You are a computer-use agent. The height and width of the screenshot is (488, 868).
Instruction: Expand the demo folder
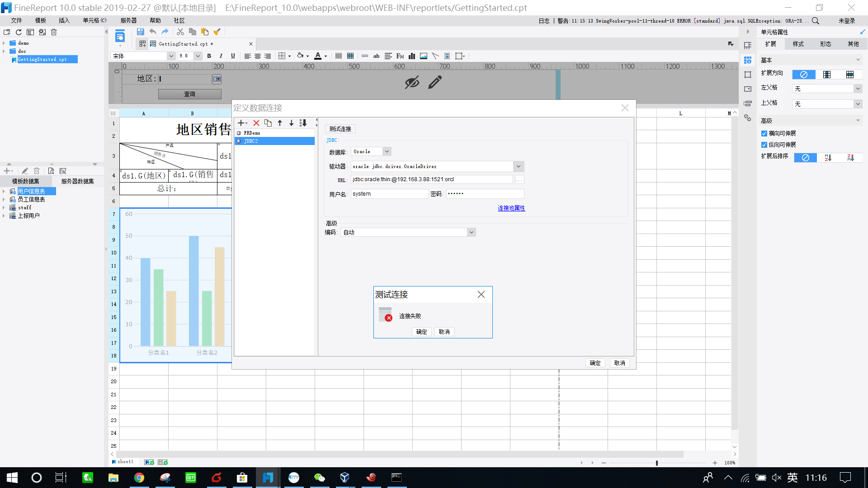point(4,43)
